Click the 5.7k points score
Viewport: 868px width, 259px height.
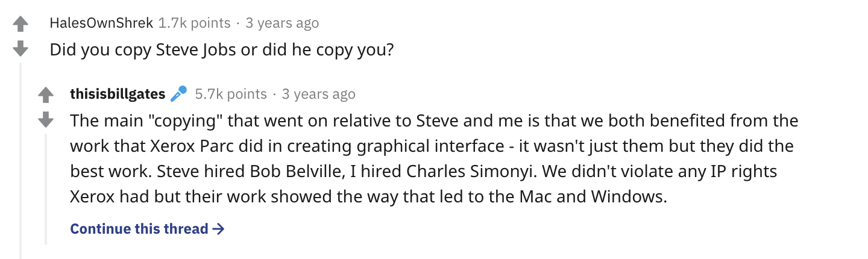(x=231, y=94)
